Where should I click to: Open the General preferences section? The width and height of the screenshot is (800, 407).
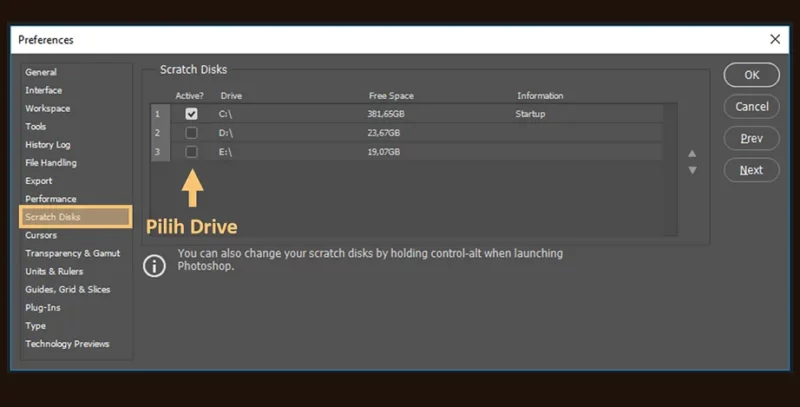pyautogui.click(x=41, y=72)
